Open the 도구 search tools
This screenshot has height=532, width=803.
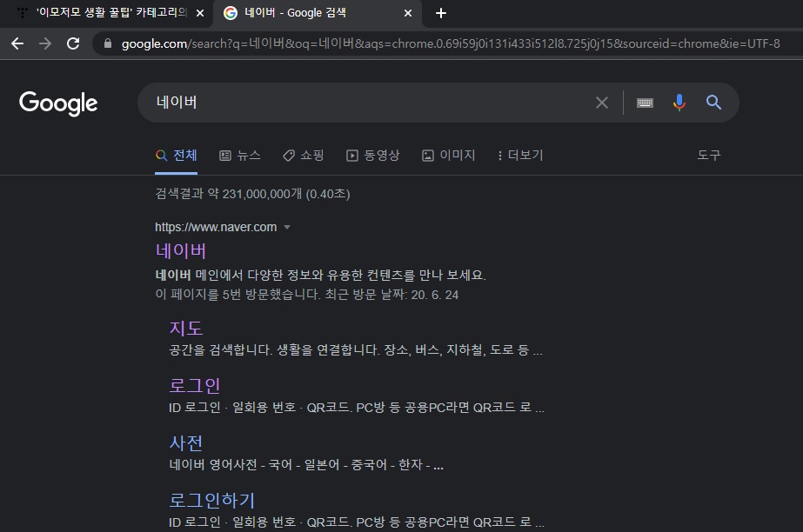(x=709, y=155)
